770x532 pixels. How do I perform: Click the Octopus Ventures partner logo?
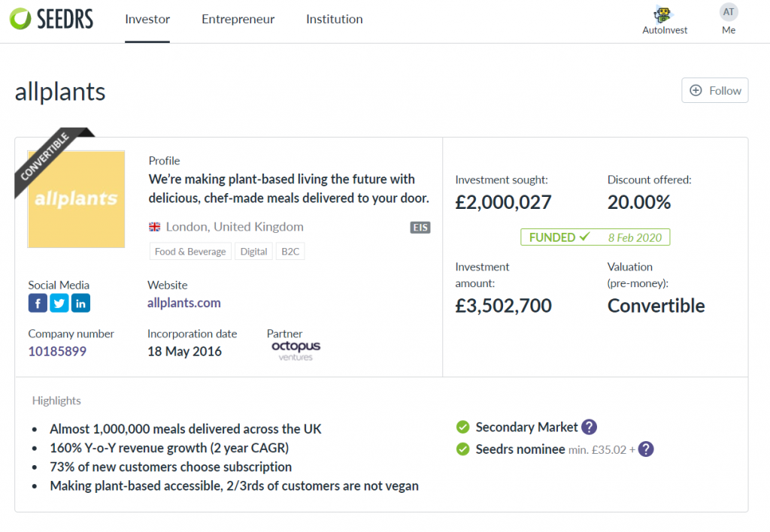click(296, 350)
